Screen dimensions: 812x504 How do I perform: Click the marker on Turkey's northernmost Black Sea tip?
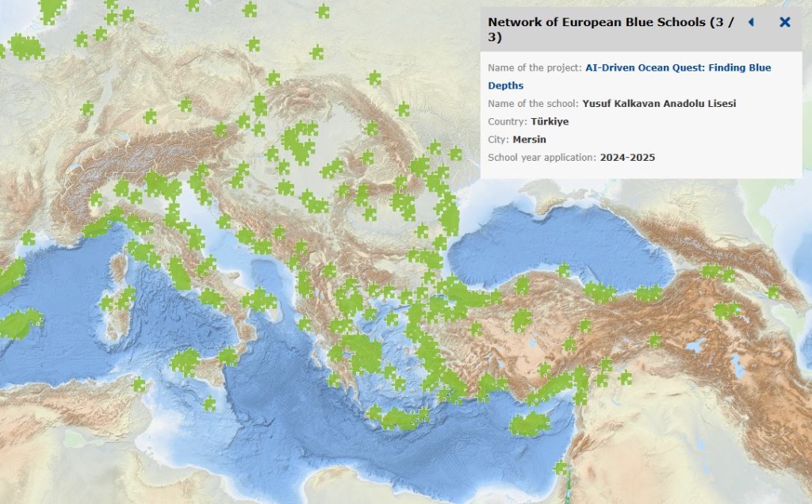click(564, 270)
